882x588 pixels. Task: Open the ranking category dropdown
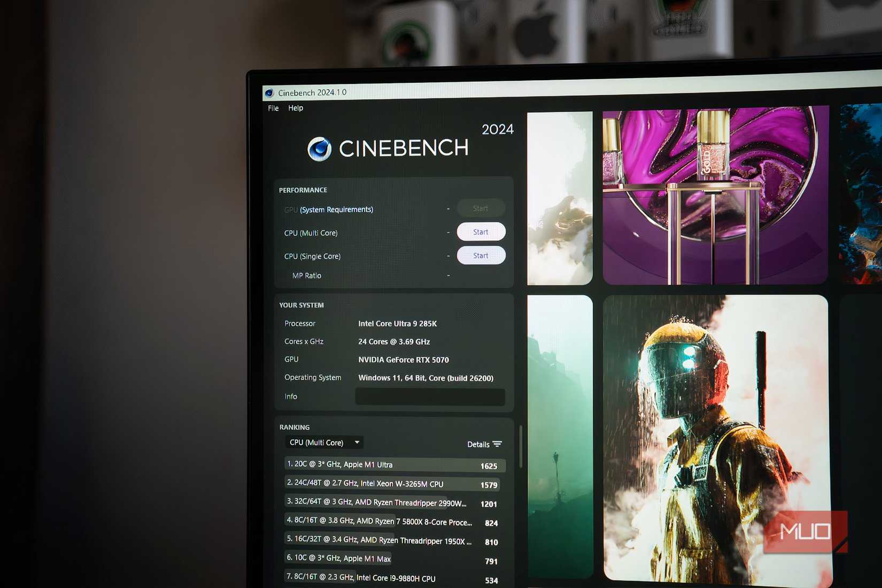[323, 442]
